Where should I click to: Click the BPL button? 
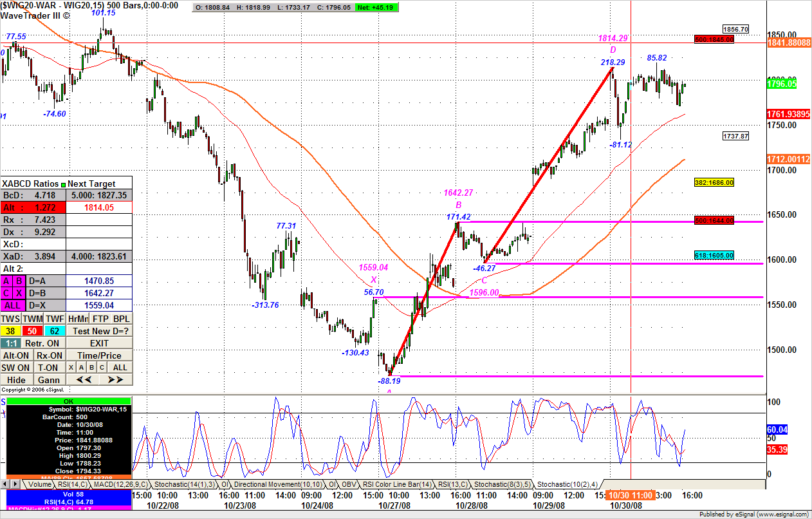(122, 319)
